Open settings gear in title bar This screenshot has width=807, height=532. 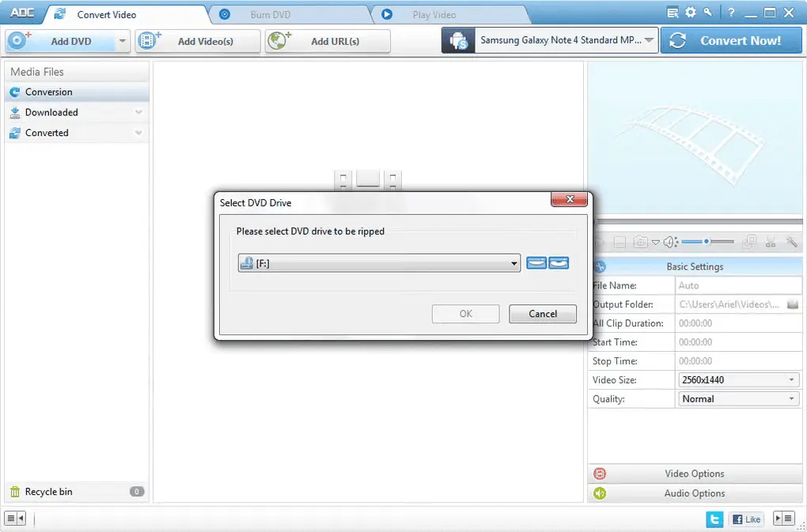point(690,13)
